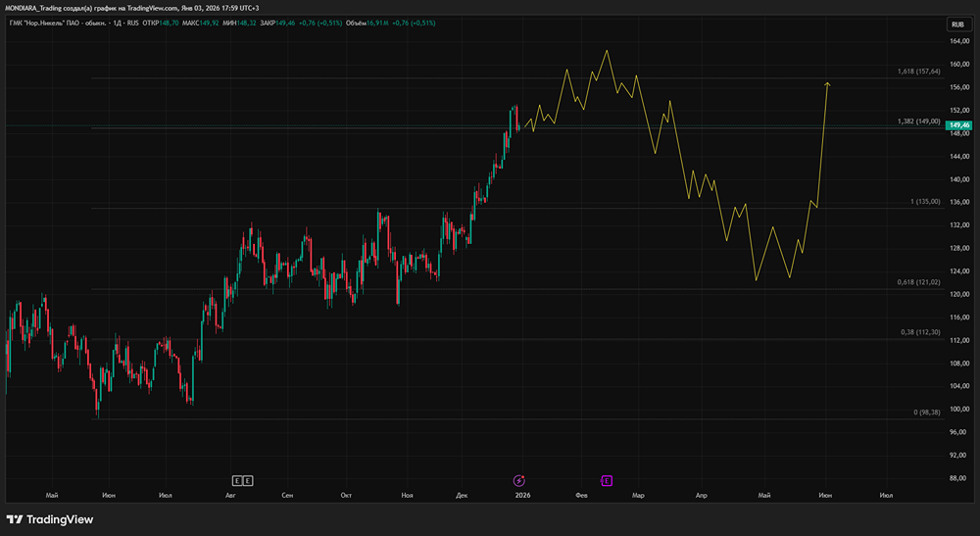Click the purple lightning event icon near 2026
Image resolution: width=980 pixels, height=536 pixels.
pos(519,480)
